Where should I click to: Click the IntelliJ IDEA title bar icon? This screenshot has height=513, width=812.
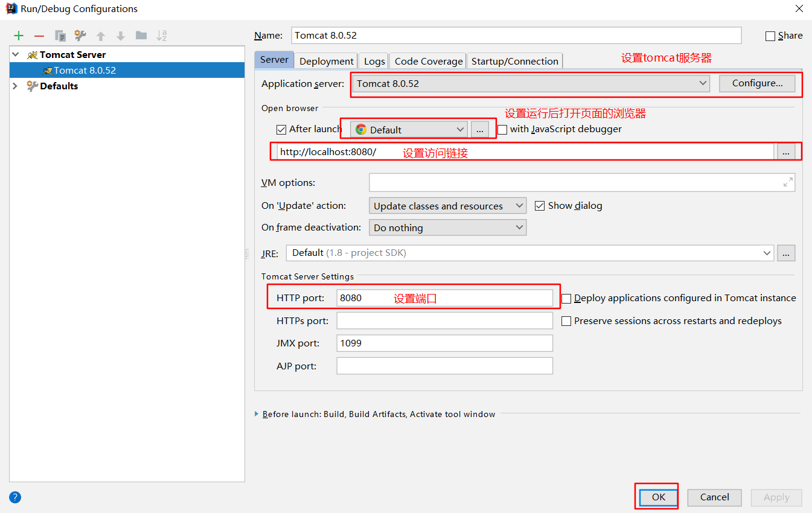[x=11, y=8]
